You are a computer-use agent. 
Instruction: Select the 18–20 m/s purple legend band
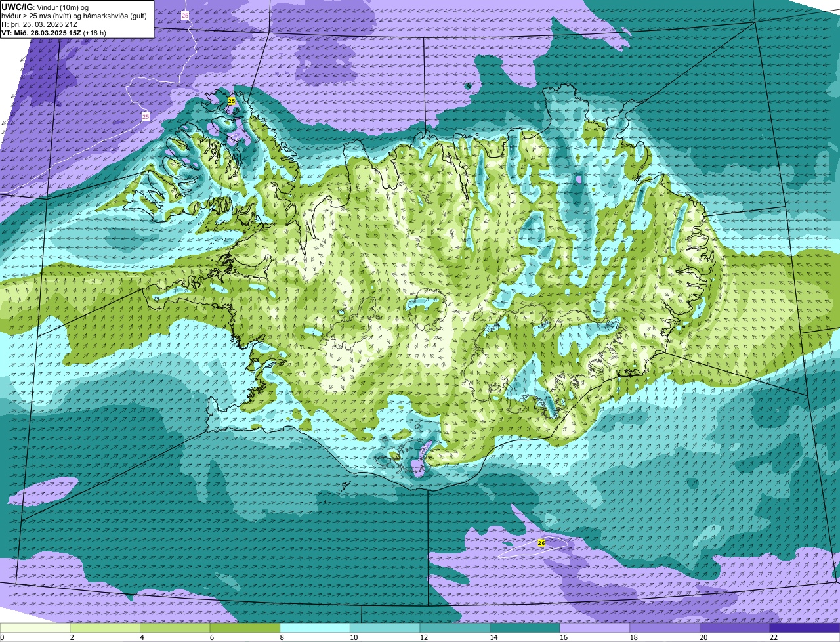point(665,628)
